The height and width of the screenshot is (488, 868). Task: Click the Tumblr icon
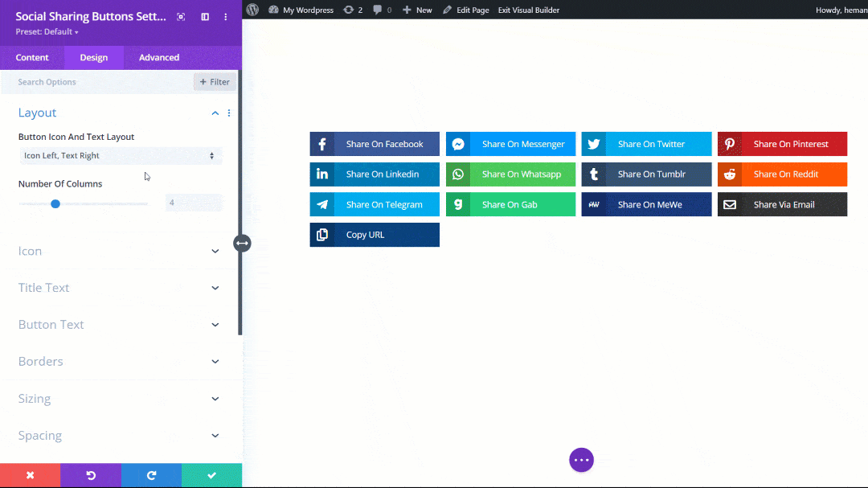593,174
